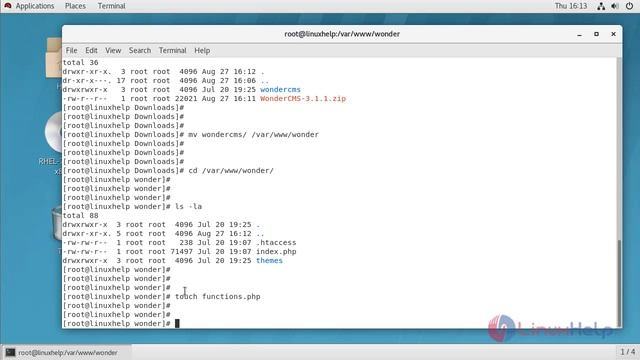640x360 pixels.
Task: Click the terminal icon in the taskbar
Action: click(10, 353)
